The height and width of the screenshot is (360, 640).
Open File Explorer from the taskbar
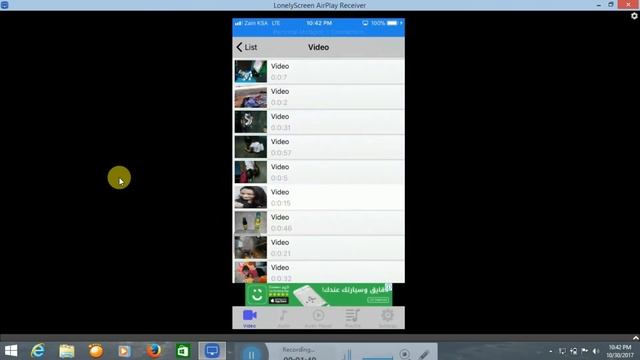coord(67,351)
